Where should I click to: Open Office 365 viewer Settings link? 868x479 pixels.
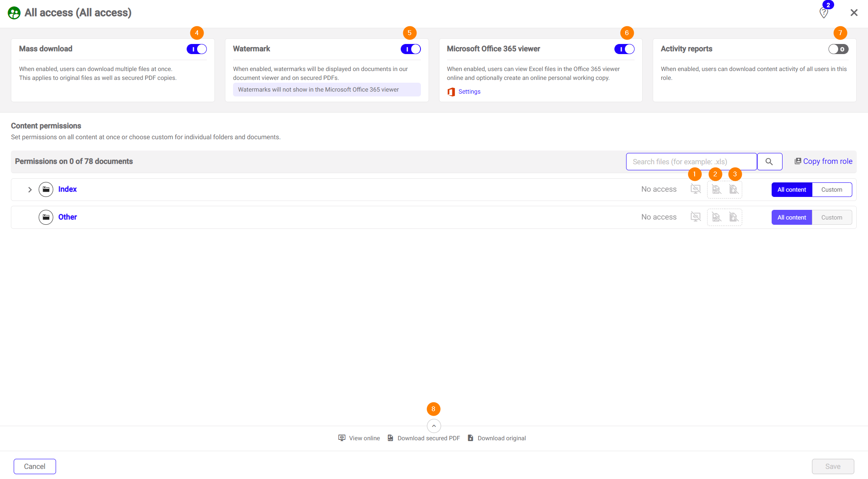469,92
